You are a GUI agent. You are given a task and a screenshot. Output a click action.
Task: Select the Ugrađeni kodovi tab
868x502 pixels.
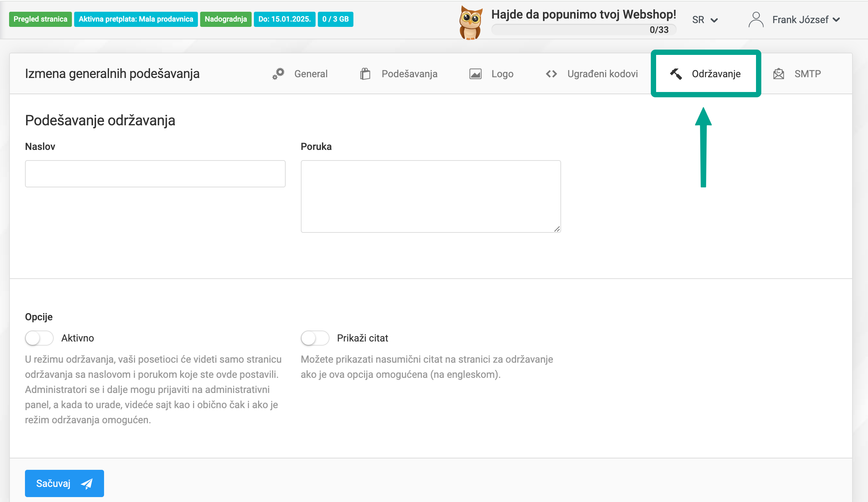pyautogui.click(x=592, y=74)
